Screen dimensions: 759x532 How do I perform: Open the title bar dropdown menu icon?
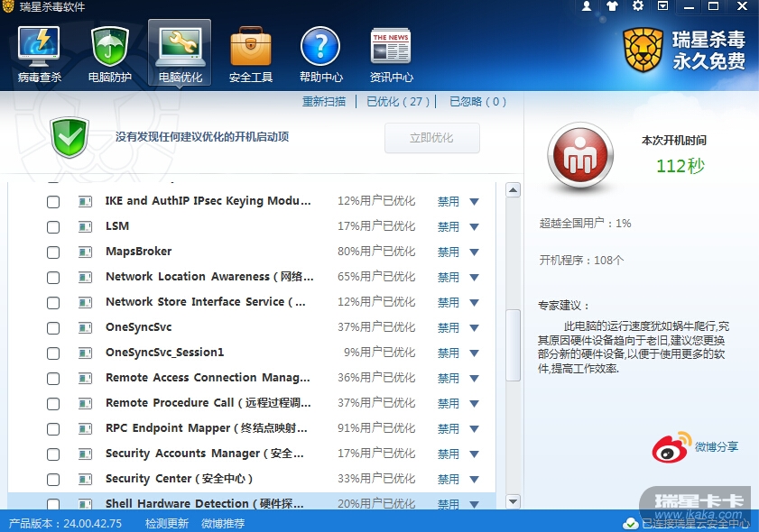pyautogui.click(x=662, y=6)
